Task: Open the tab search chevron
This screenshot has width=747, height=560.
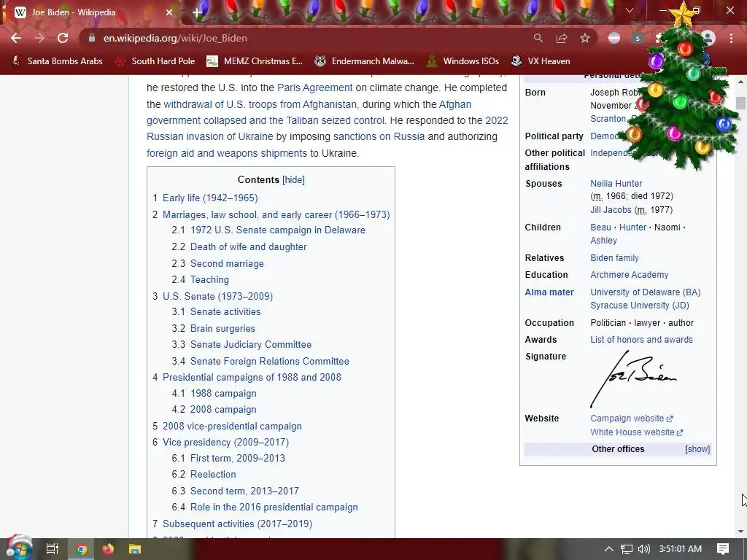Action: pyautogui.click(x=630, y=10)
